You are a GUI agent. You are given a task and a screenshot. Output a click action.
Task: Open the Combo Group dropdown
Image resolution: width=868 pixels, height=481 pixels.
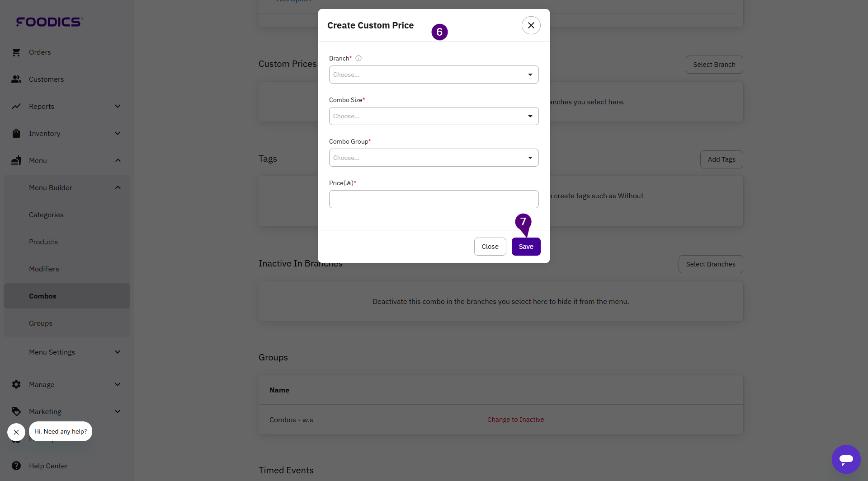pos(434,158)
